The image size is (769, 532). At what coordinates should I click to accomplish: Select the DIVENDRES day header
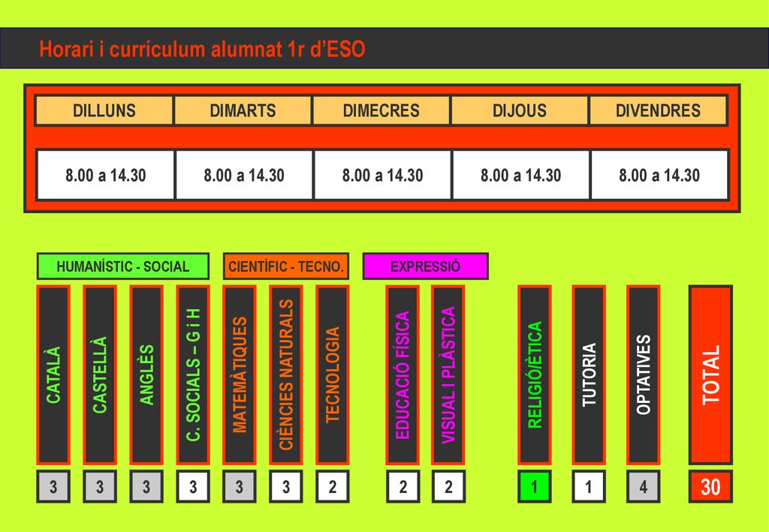[658, 110]
